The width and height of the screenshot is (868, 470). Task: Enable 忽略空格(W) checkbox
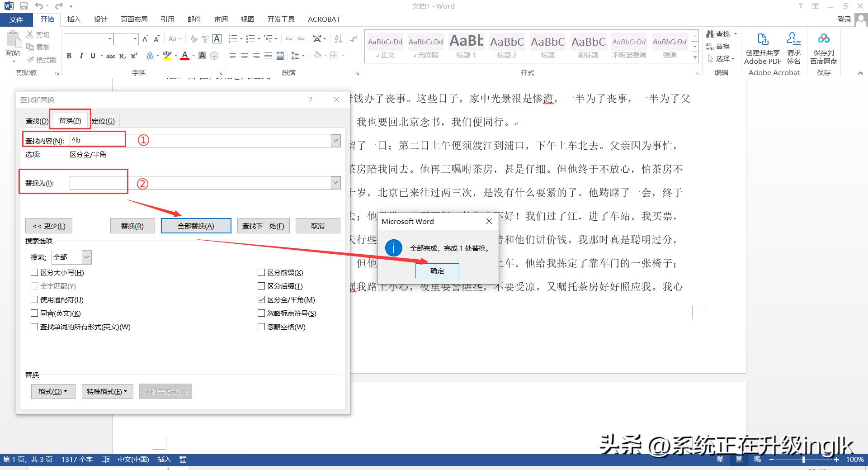[x=261, y=327]
